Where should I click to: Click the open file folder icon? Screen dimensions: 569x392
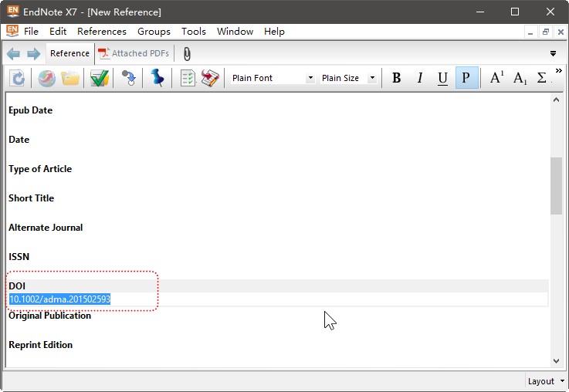(70, 78)
